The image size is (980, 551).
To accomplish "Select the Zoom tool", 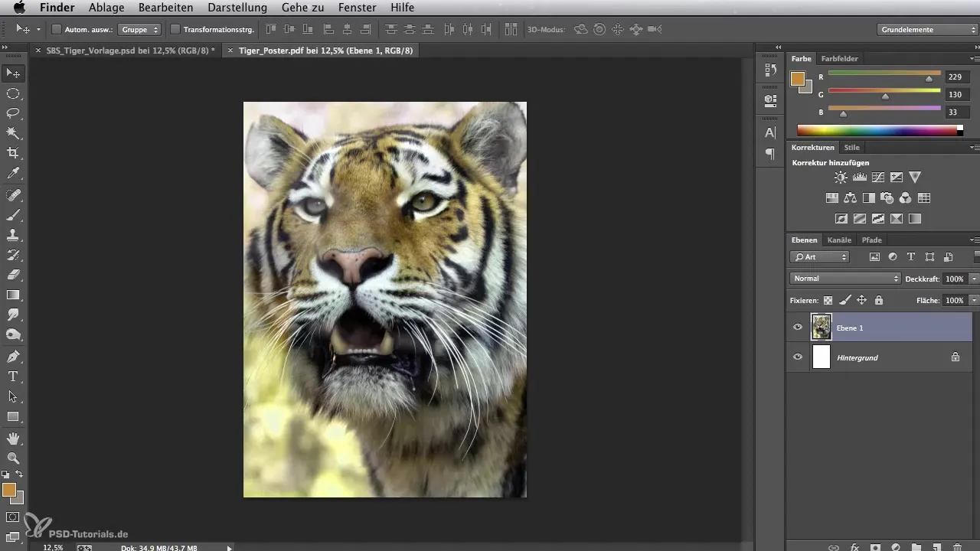I will (13, 458).
